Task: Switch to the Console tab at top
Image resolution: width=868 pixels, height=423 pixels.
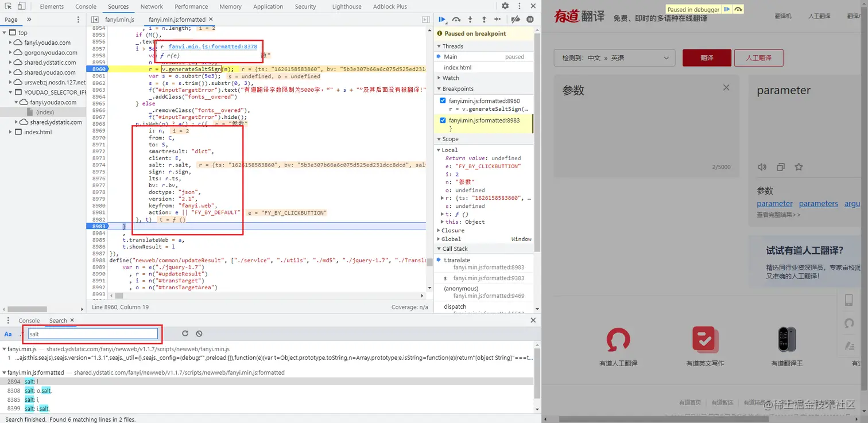Action: pyautogui.click(x=86, y=6)
